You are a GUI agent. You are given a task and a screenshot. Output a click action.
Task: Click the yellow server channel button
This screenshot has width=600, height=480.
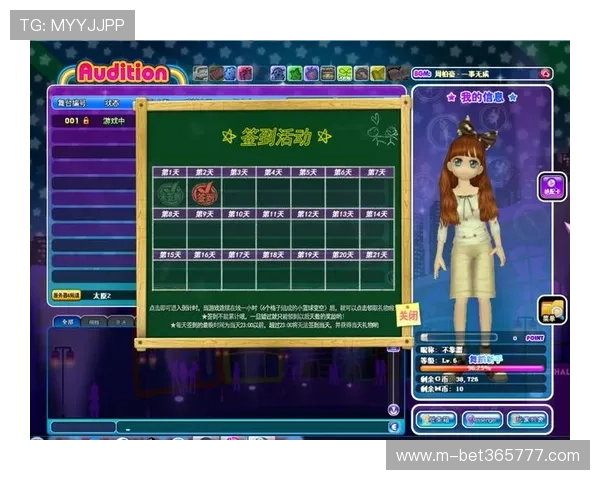[66, 296]
